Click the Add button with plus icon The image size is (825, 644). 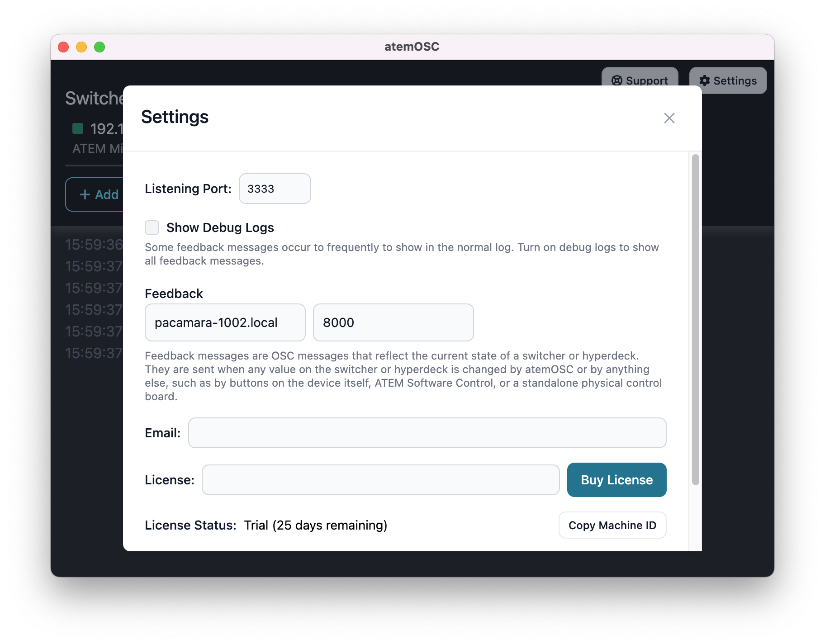pyautogui.click(x=95, y=194)
